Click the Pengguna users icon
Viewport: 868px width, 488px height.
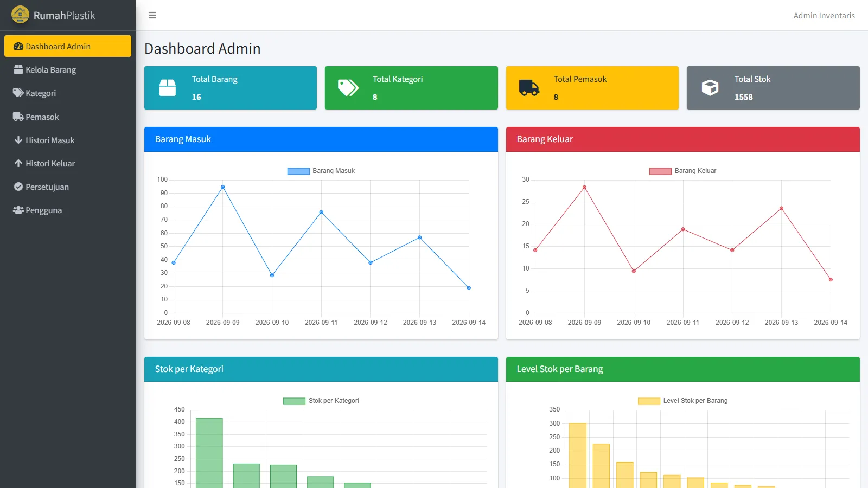coord(18,210)
